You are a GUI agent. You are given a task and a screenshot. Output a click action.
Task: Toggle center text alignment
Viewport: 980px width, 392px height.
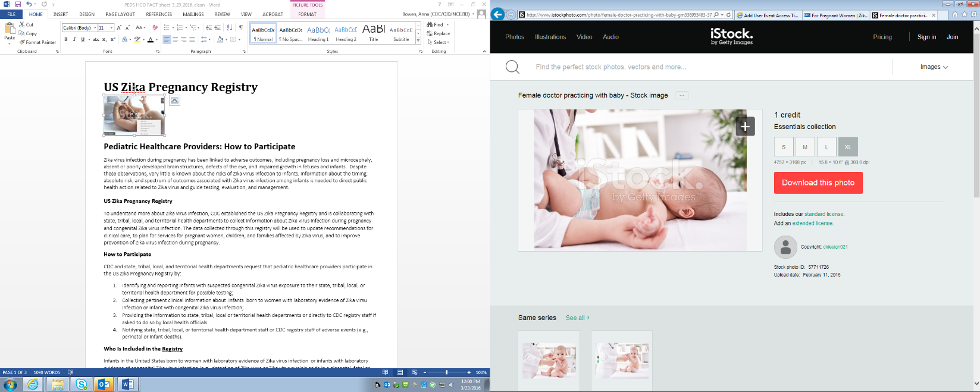click(x=175, y=39)
